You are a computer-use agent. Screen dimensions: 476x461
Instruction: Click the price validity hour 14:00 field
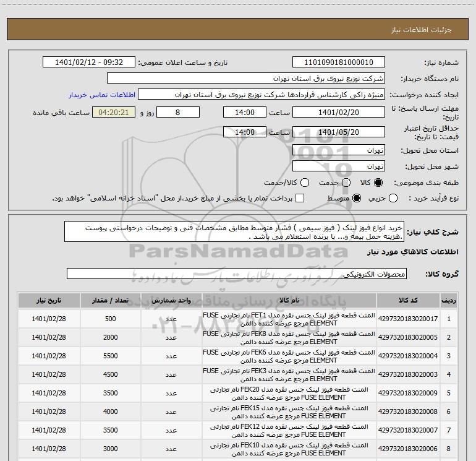[x=245, y=132]
